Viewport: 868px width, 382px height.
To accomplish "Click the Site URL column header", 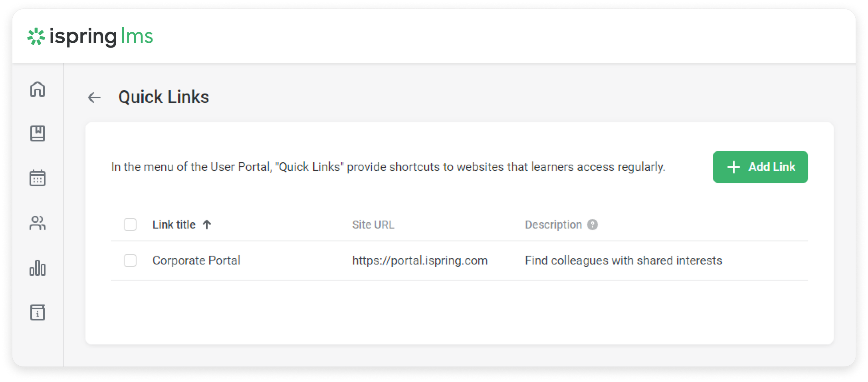I will tap(373, 225).
